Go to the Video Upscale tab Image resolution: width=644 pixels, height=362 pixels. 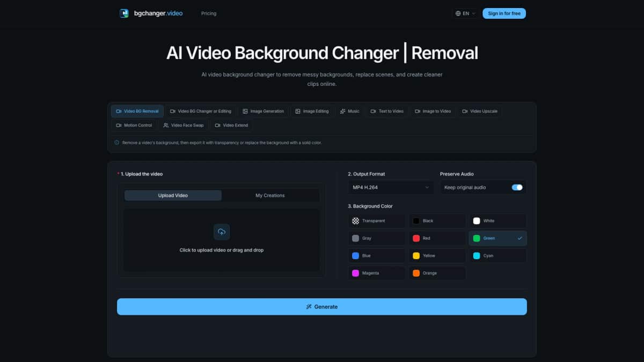coord(480,111)
